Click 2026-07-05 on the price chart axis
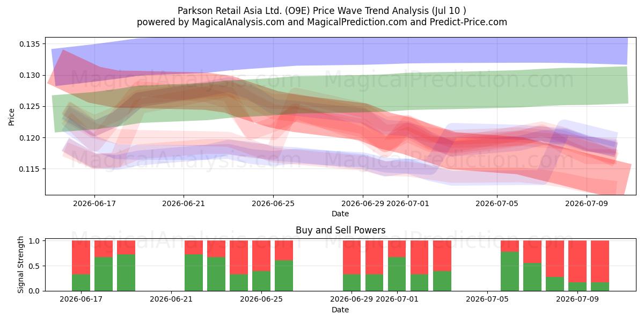 (x=497, y=203)
